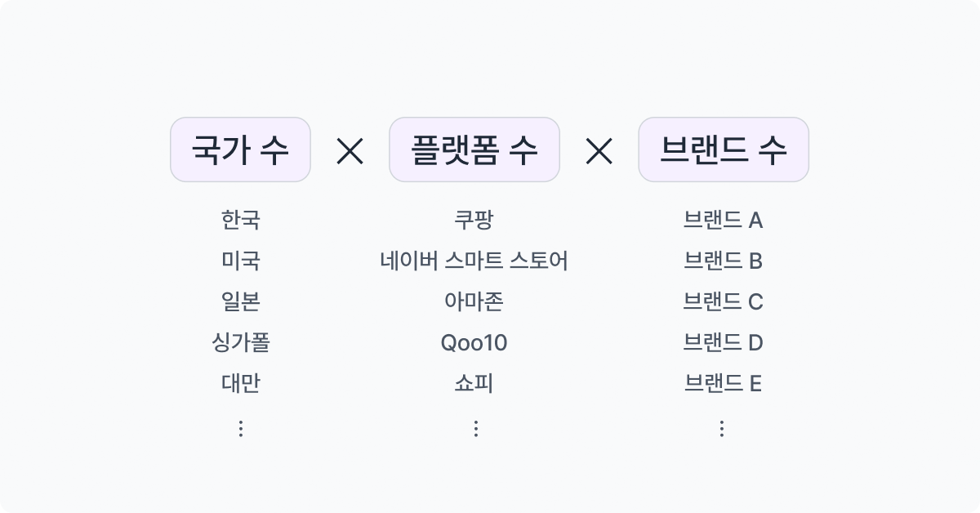This screenshot has width=980, height=513.
Task: Click the second multiplication sign icon
Action: pyautogui.click(x=599, y=150)
